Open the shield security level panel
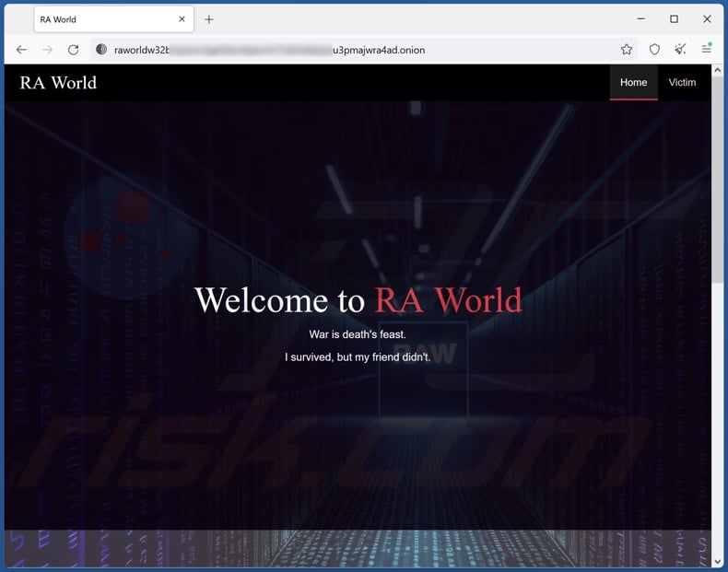Viewport: 728px width, 572px height. coord(655,50)
